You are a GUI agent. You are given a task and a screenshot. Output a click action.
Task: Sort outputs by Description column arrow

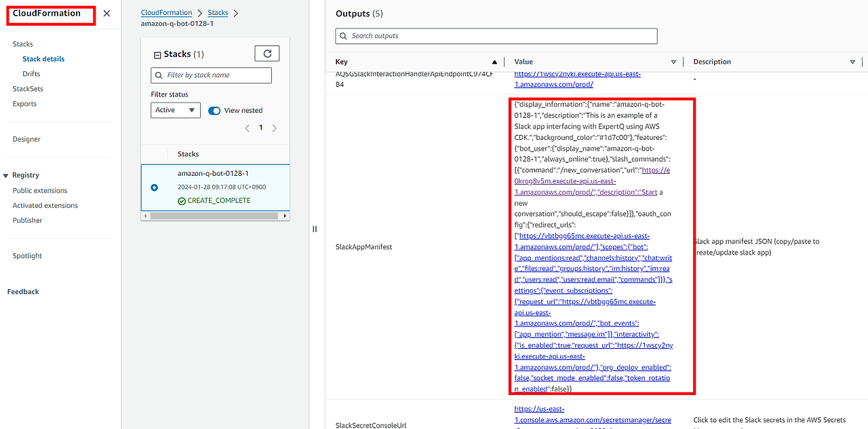point(852,62)
